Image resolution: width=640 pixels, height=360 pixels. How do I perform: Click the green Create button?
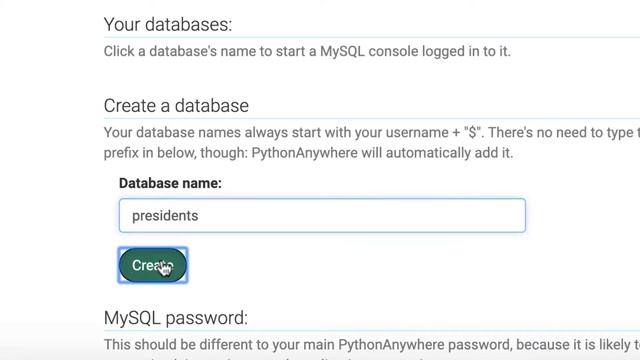[x=153, y=265]
